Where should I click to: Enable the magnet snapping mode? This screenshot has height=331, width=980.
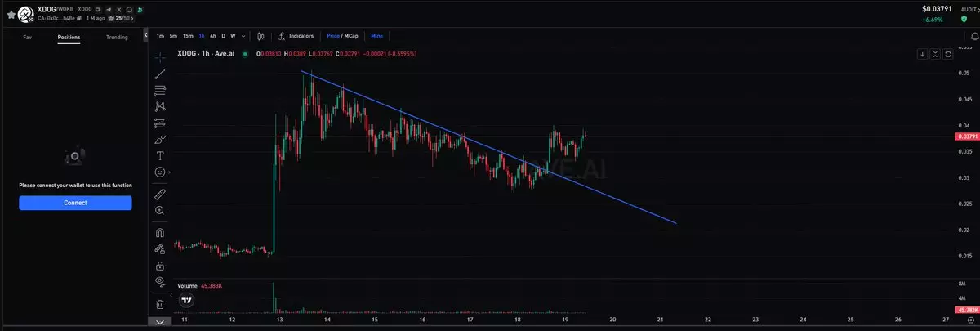click(160, 232)
